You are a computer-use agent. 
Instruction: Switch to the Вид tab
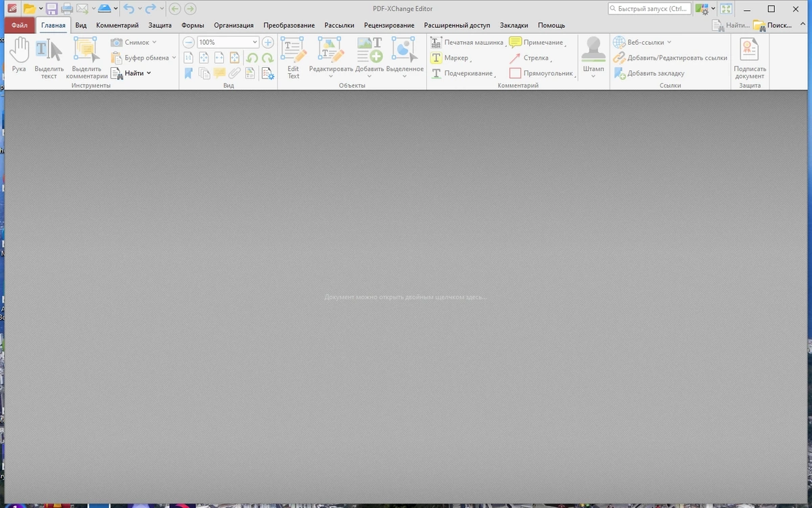(81, 25)
